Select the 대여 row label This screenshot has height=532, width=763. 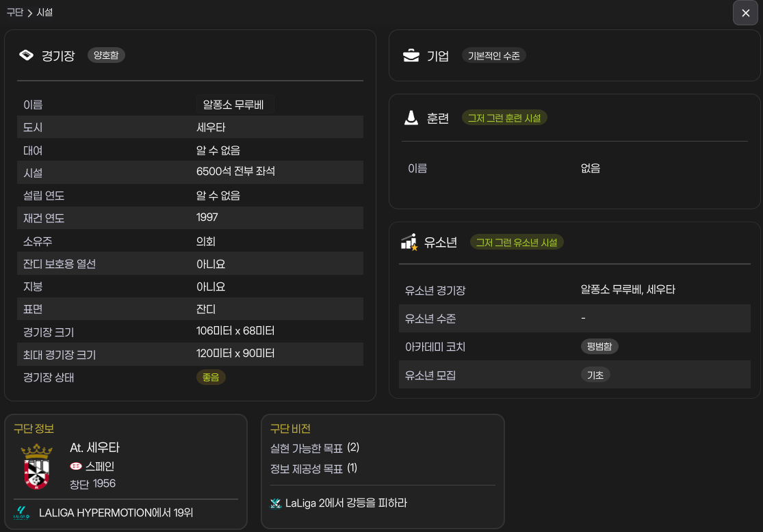point(33,150)
